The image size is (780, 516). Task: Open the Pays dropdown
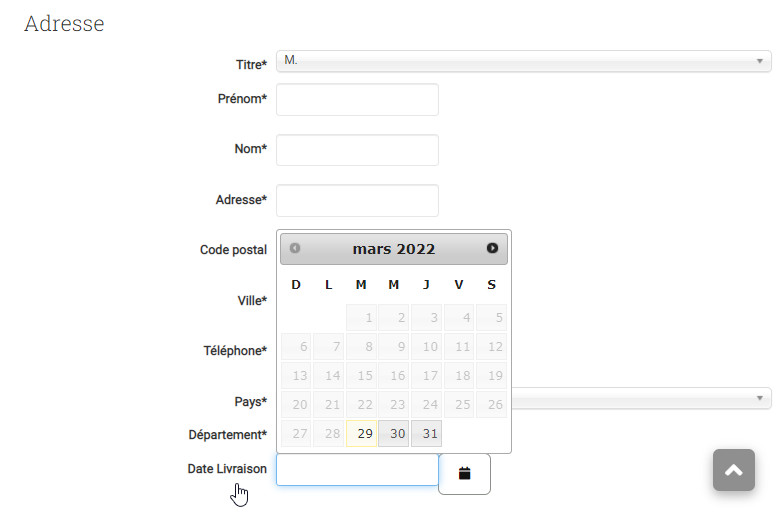pyautogui.click(x=641, y=398)
